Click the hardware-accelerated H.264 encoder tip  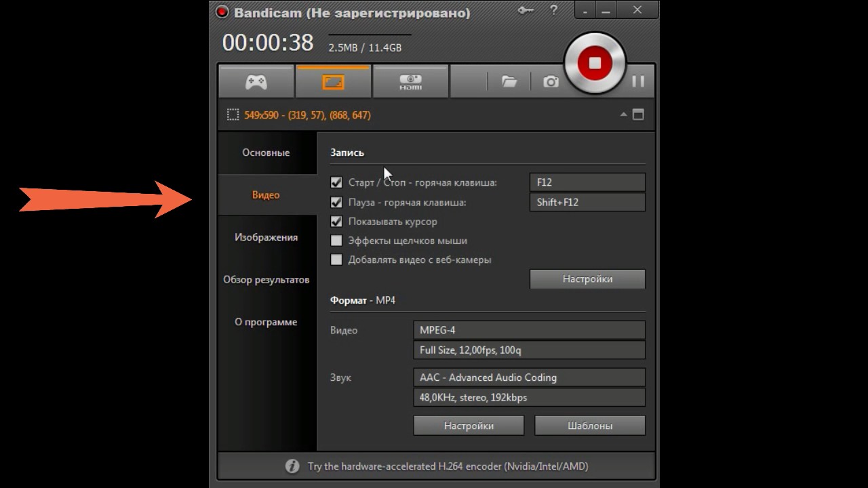point(448,466)
